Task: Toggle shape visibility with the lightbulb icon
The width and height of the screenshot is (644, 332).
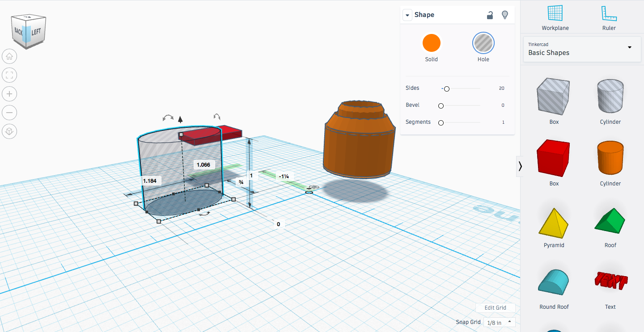Action: coord(505,15)
